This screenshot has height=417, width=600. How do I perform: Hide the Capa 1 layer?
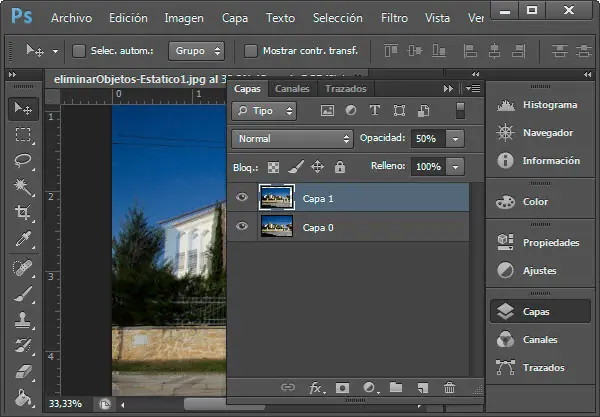(x=241, y=198)
